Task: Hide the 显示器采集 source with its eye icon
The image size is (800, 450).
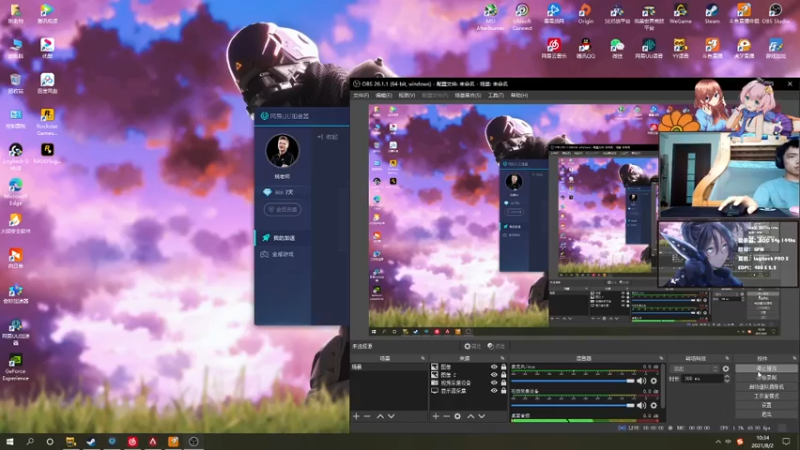Action: coord(494,391)
